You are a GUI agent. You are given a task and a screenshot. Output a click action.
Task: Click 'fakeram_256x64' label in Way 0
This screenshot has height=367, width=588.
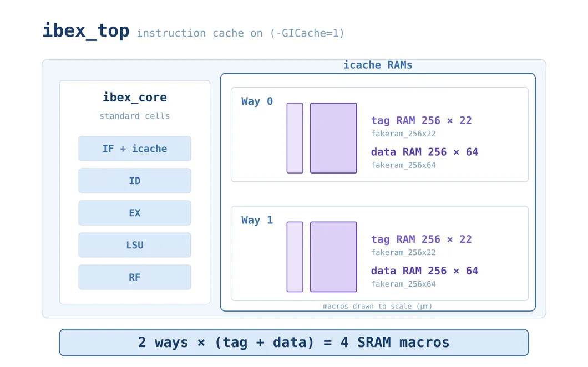tap(403, 165)
